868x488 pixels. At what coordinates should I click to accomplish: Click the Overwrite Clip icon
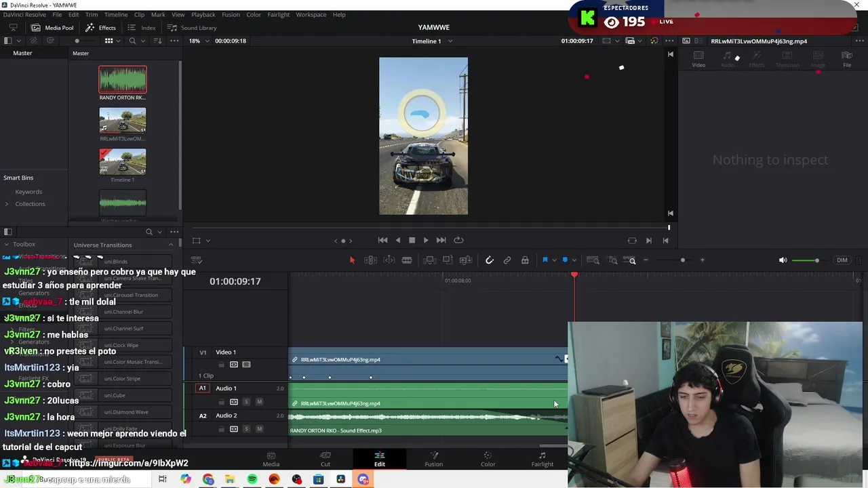(x=448, y=260)
